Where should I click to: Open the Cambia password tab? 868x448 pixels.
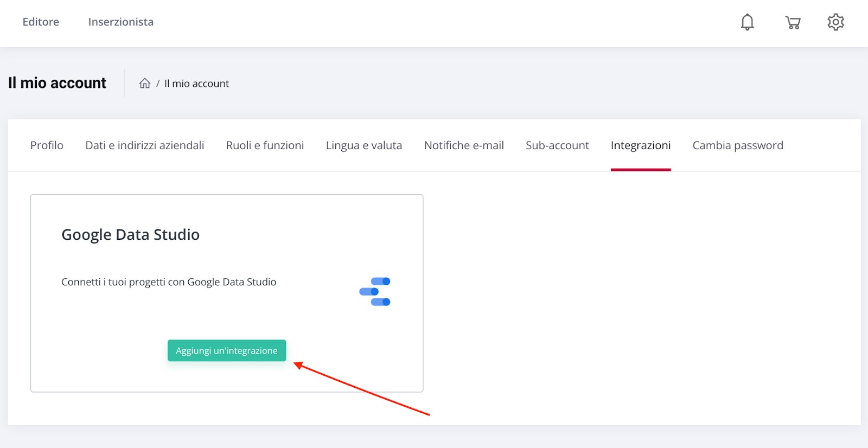[738, 145]
